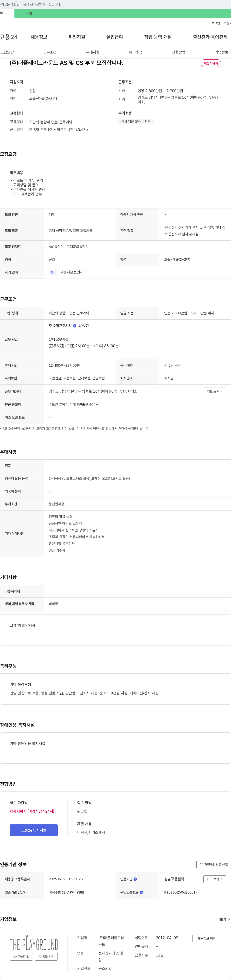The image size is (231, 980).
Task: Click help icon next to 인증기관
Action: coord(135,879)
